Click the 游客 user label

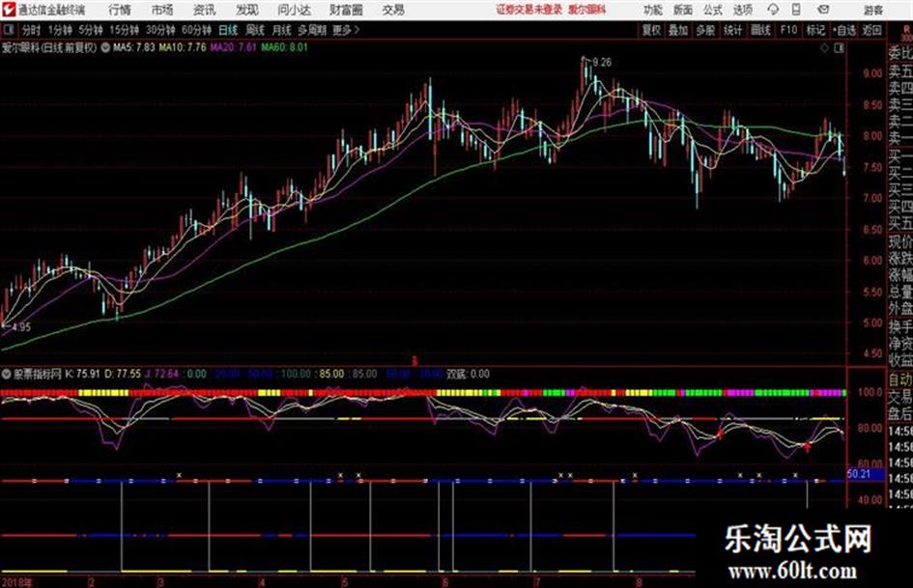(872, 10)
